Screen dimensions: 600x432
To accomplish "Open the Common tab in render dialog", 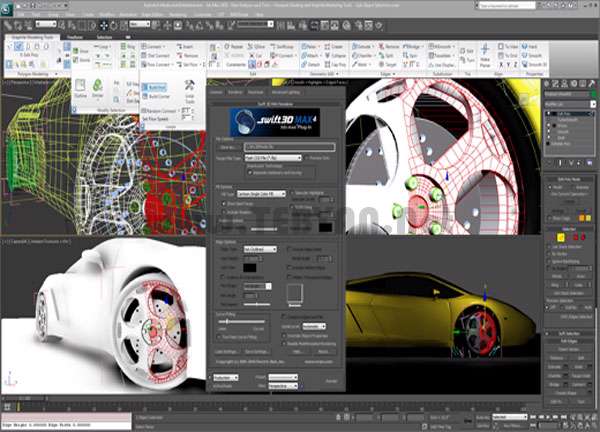I will [216, 92].
